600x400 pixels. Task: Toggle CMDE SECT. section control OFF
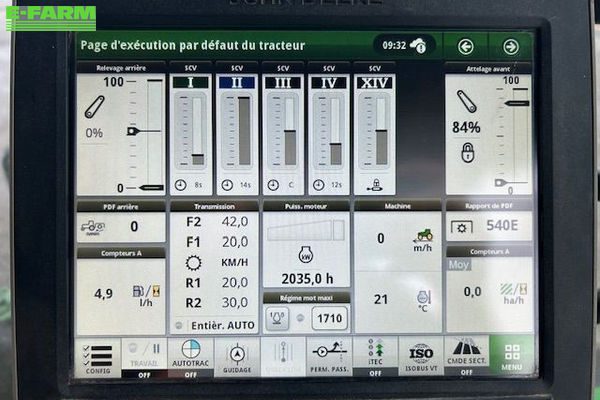(x=466, y=356)
